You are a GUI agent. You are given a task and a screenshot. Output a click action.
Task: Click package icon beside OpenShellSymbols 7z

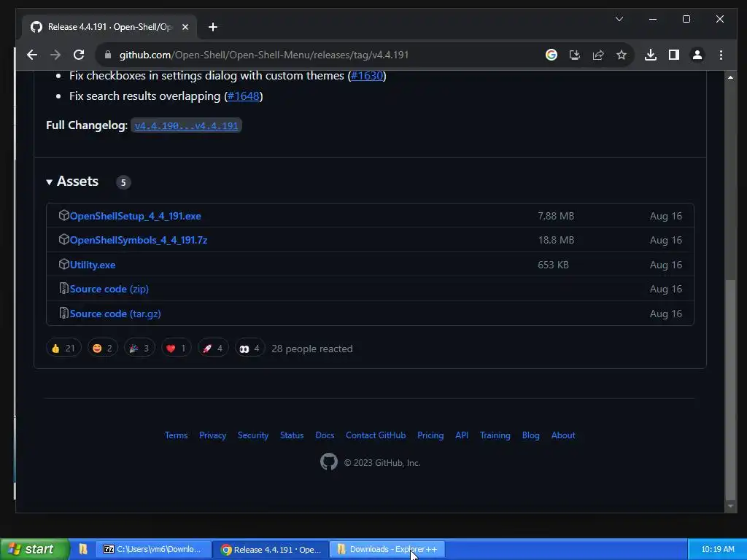pyautogui.click(x=64, y=239)
